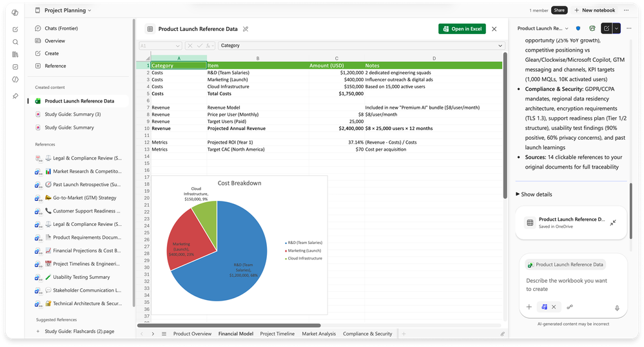This screenshot has width=644, height=347.
Task: Click the unpin icon beside Product Launch Reference Data title
Action: pyautogui.click(x=246, y=29)
